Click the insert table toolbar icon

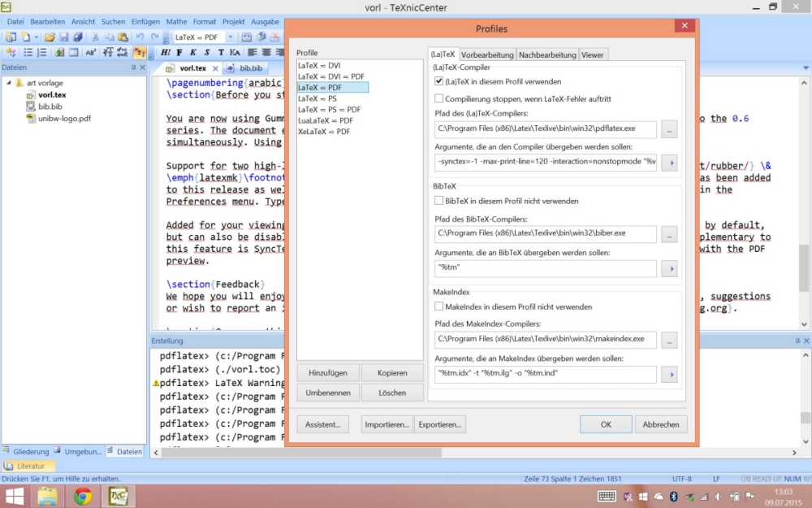click(x=73, y=53)
